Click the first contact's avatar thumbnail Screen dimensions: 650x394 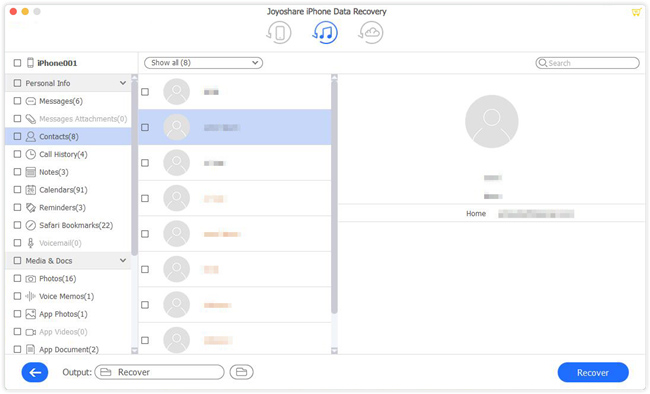click(177, 92)
